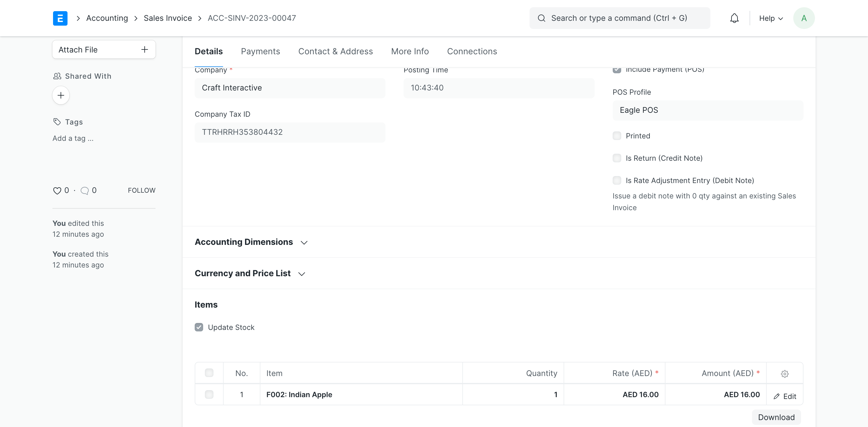
Task: Click the ERPNext home logo icon
Action: (60, 18)
